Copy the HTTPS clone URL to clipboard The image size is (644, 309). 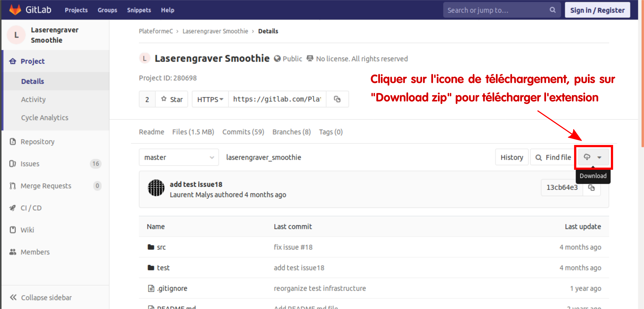337,99
